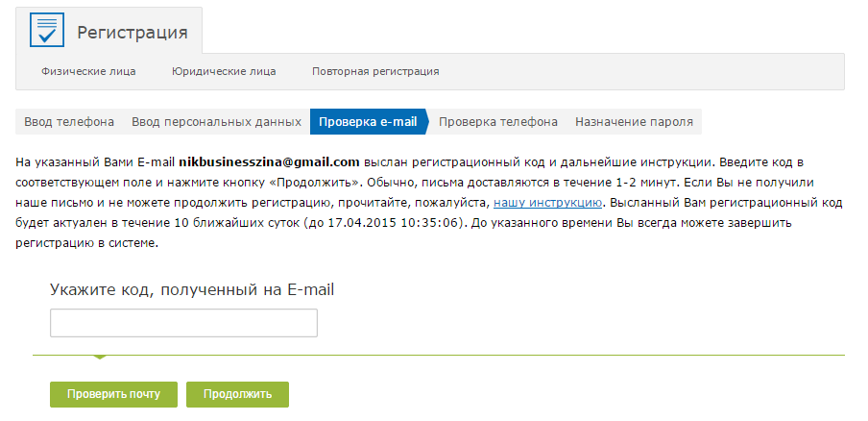Click the label Укажите код, полученный на E-mail
The image size is (868, 421).
pos(192,290)
